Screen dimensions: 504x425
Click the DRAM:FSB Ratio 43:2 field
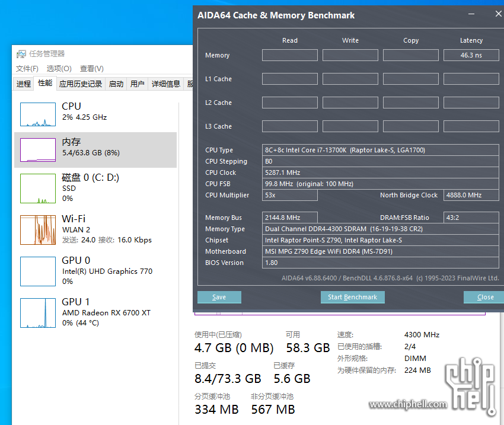pyautogui.click(x=471, y=218)
